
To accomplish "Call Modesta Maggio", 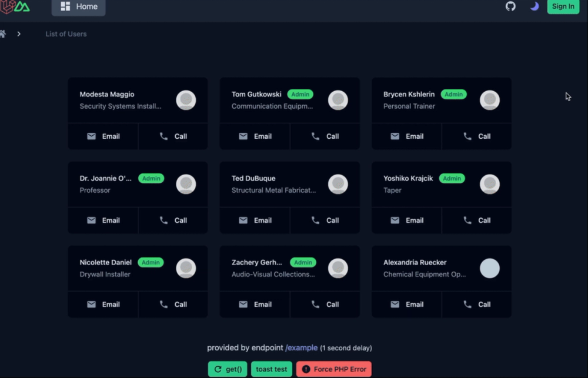I will tap(173, 136).
